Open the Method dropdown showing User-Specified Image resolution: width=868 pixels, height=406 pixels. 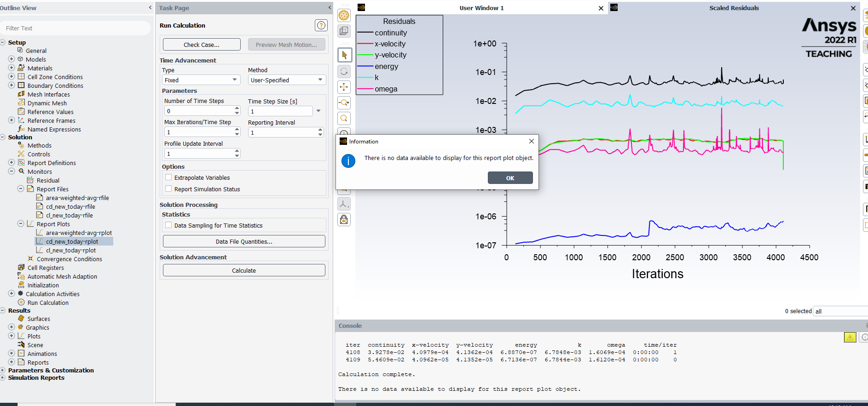click(x=286, y=80)
